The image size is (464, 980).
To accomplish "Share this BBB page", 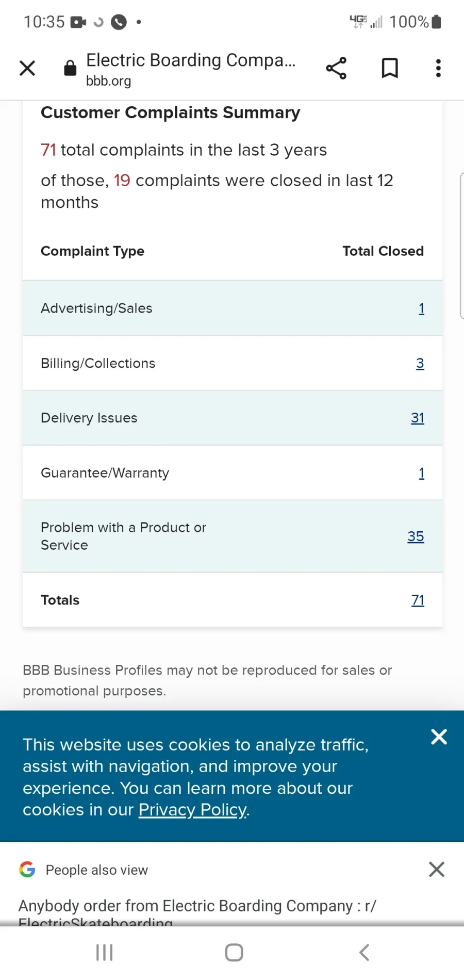I will pos(336,68).
